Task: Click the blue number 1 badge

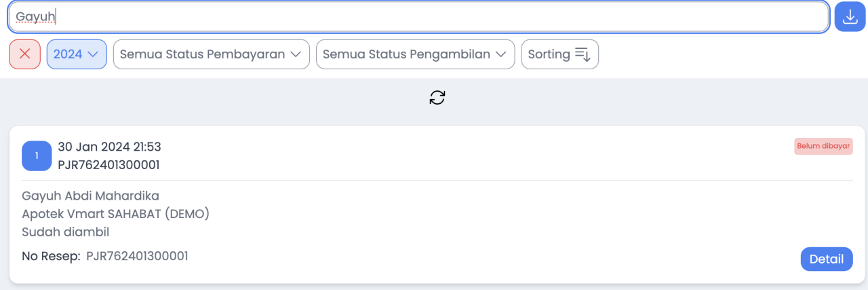Action: (37, 156)
